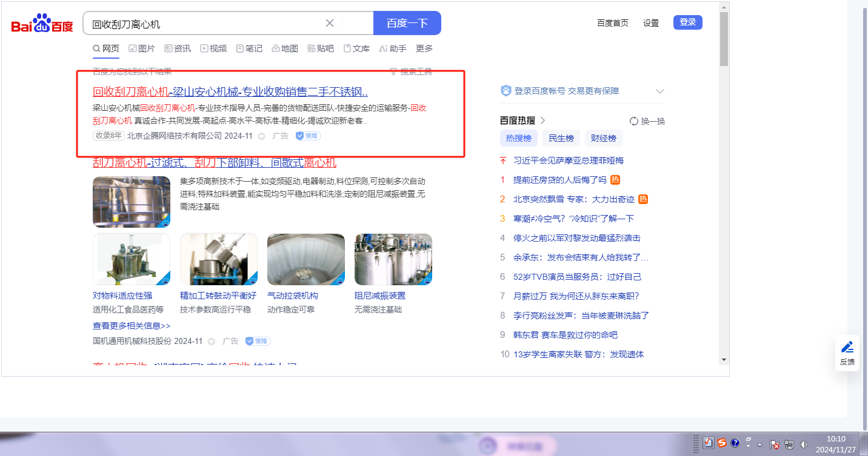Click the network connection tray icon
This screenshot has width=868, height=456.
(x=789, y=444)
